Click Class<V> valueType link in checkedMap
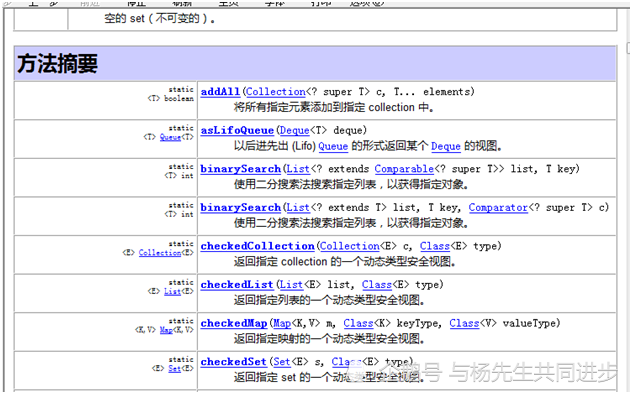 point(464,323)
